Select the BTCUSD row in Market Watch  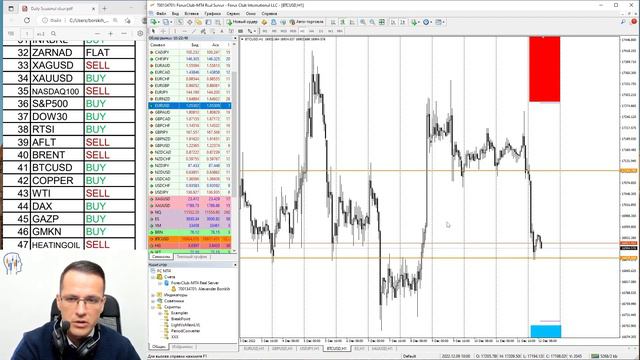(x=190, y=239)
